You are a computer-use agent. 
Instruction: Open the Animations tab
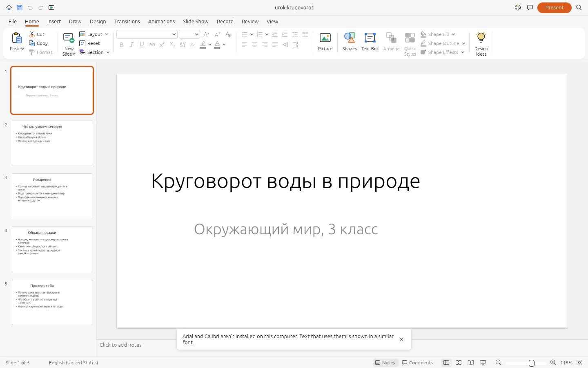pyautogui.click(x=161, y=22)
